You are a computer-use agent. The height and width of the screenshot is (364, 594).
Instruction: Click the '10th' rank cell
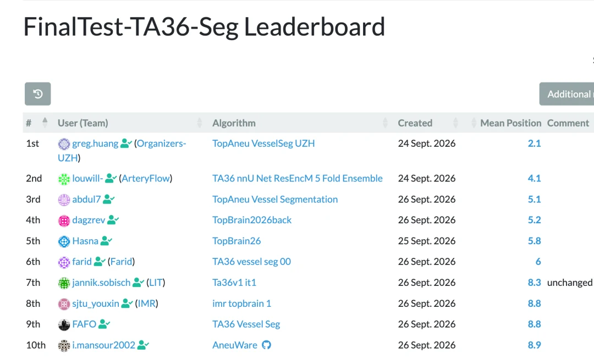pos(36,345)
